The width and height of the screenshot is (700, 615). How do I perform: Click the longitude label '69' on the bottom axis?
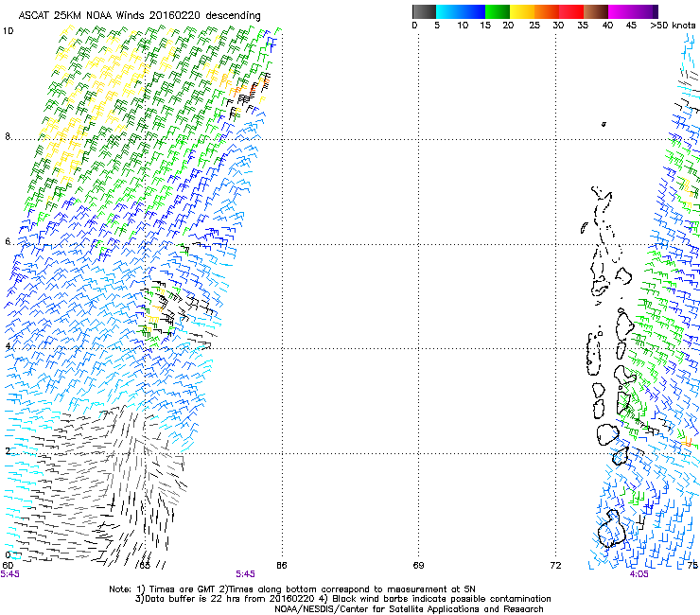[418, 566]
